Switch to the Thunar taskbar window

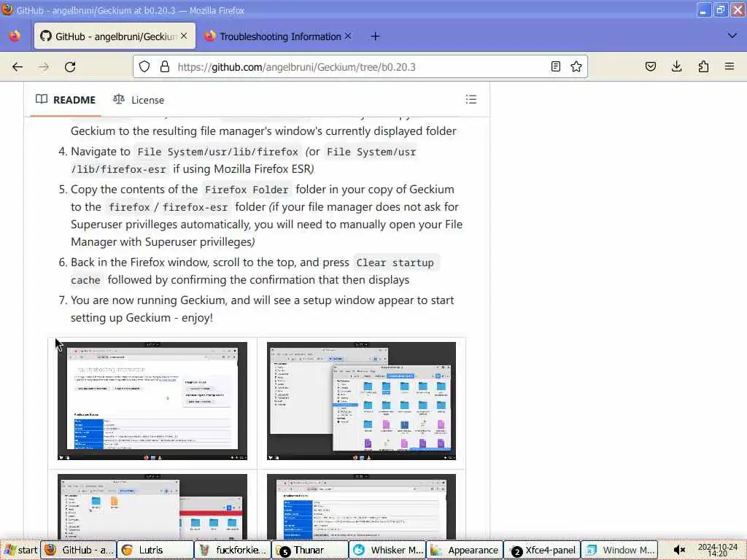tap(310, 550)
